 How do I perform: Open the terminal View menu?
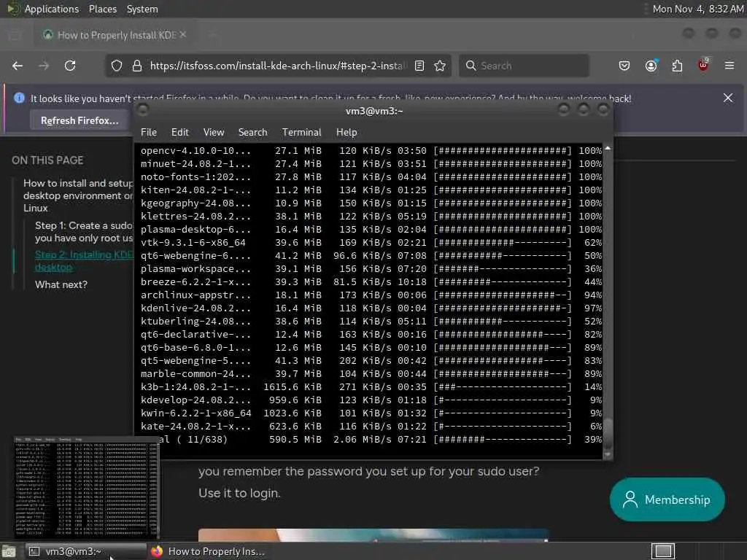coord(214,133)
